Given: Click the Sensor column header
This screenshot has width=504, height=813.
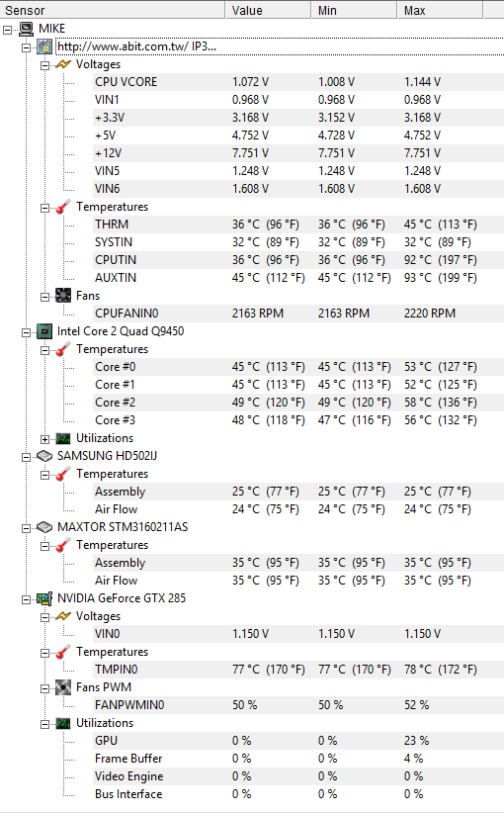Looking at the screenshot, I should click(113, 10).
